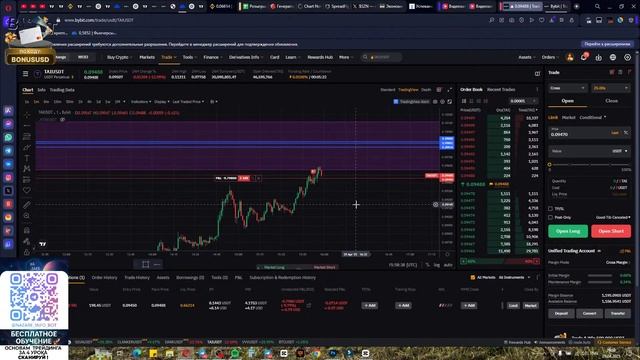Open Telegram in browser sidebar
The image size is (640, 360).
8,151
